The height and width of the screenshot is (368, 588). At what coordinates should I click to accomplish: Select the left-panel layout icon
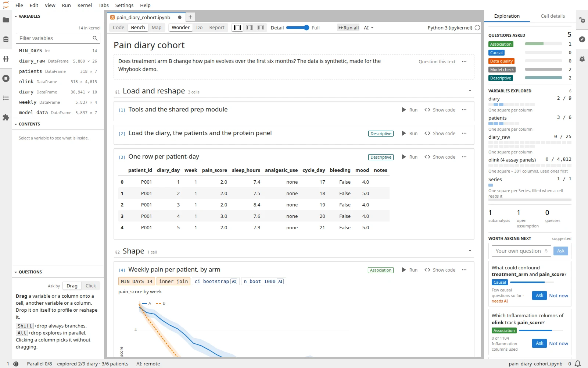click(x=237, y=28)
